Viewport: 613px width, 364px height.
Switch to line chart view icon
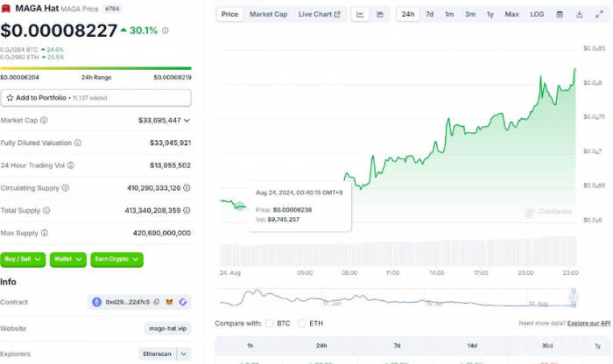click(x=362, y=14)
